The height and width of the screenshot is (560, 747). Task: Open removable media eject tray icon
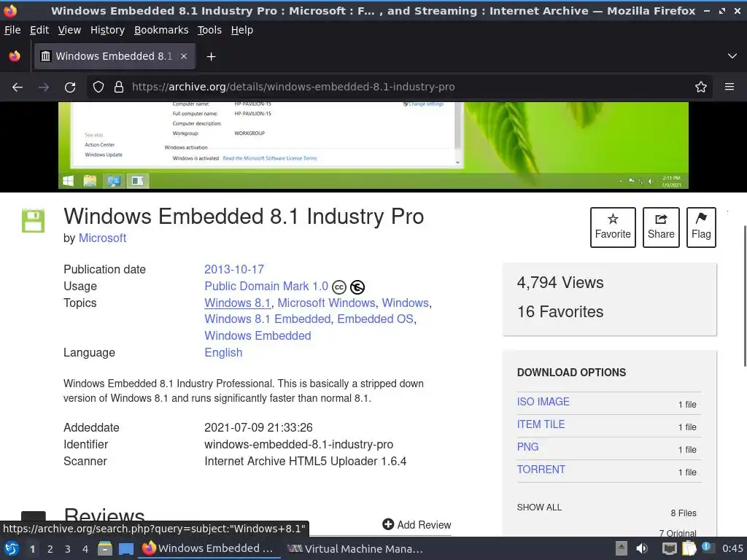[622, 548]
